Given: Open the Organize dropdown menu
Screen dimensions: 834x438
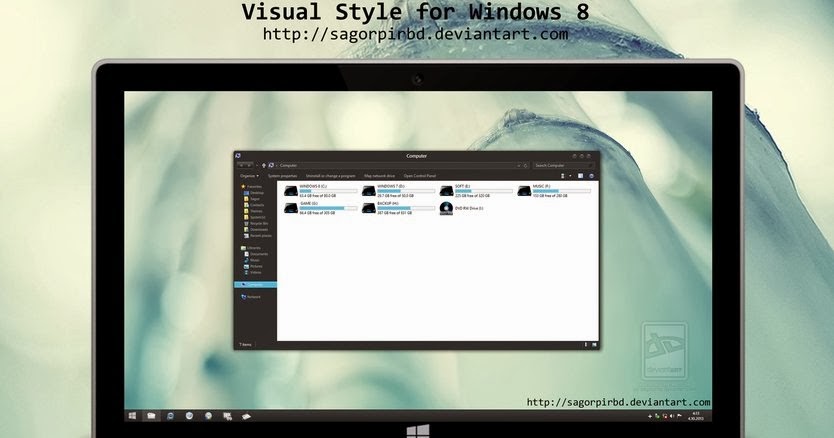Looking at the screenshot, I should click(x=249, y=176).
